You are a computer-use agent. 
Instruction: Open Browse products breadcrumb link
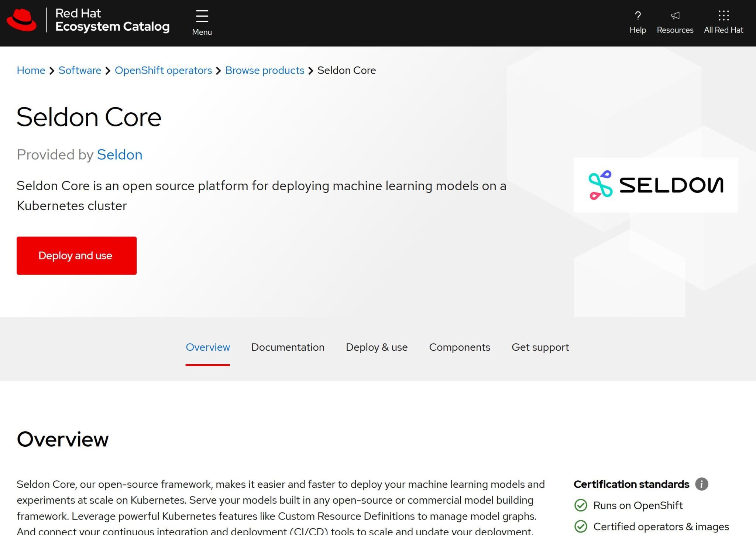pos(265,70)
